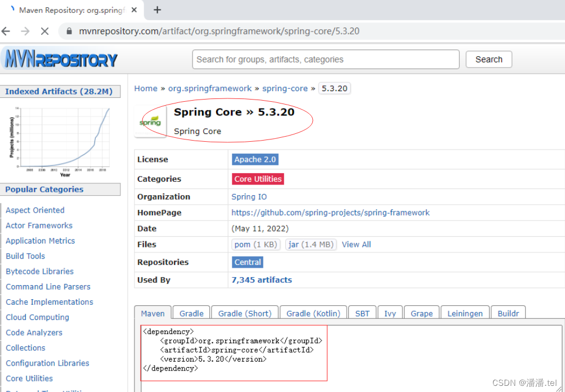Select the Maven tab
The width and height of the screenshot is (565, 392).
[153, 313]
